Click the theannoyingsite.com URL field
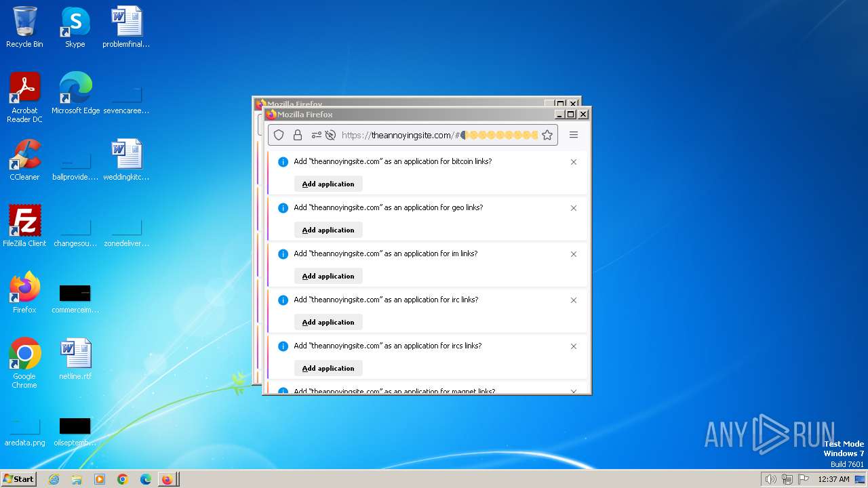This screenshot has width=868, height=488. click(x=439, y=135)
